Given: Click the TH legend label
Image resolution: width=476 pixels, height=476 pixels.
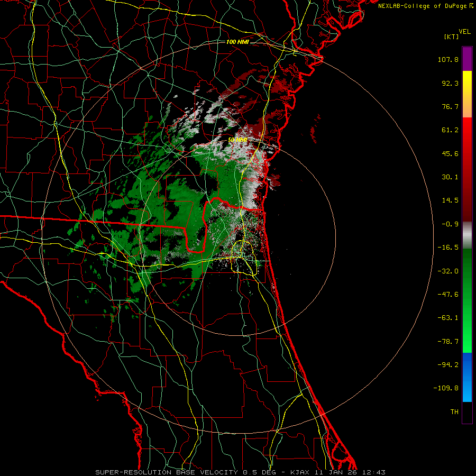Looking at the screenshot, I should click(x=454, y=412).
